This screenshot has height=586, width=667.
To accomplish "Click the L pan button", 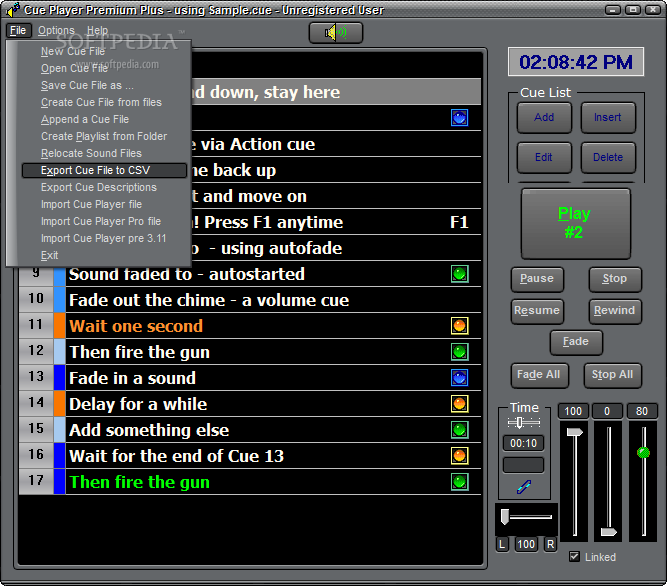I will [x=502, y=544].
